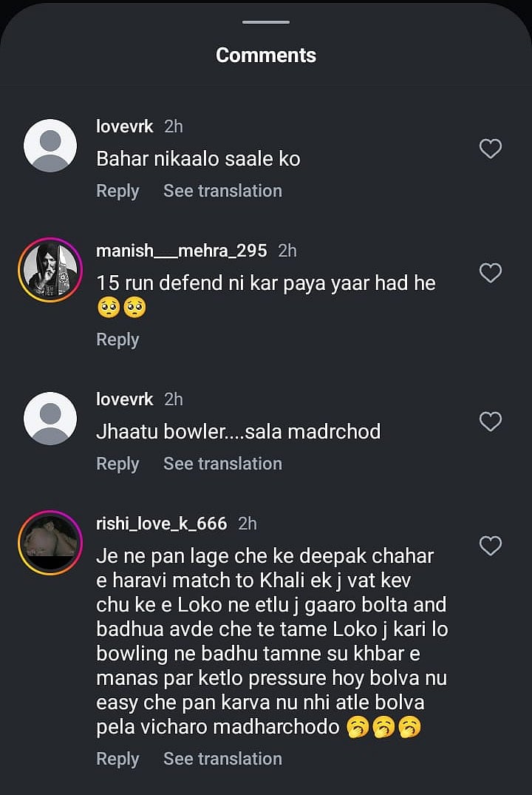Viewport: 532px width, 795px height.
Task: Like rishi_love_k_666's long comment
Action: pos(491,546)
